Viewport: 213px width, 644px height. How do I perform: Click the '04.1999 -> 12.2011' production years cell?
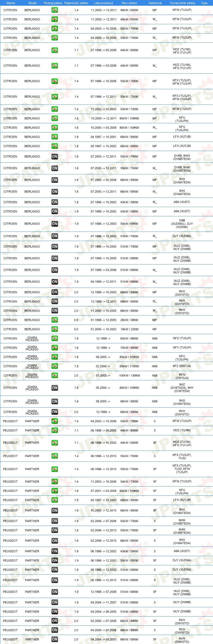tap(104, 282)
